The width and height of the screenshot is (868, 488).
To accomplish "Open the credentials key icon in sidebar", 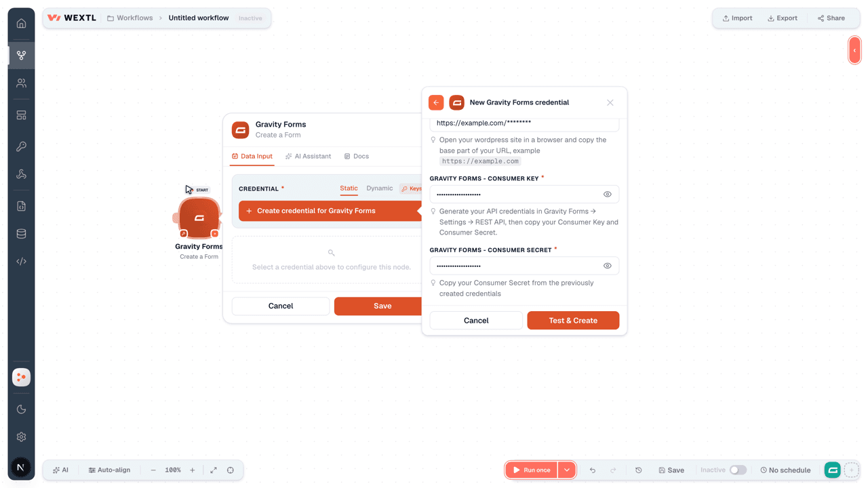I will pyautogui.click(x=21, y=146).
